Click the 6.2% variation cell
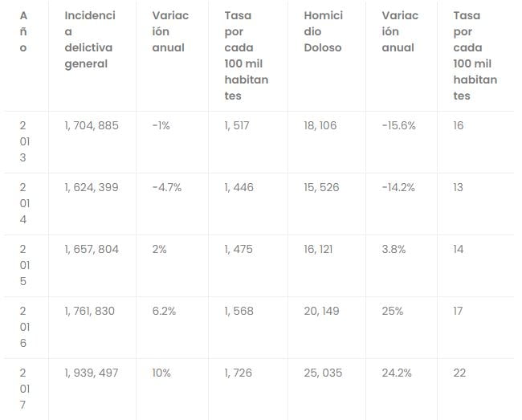 pyautogui.click(x=164, y=312)
